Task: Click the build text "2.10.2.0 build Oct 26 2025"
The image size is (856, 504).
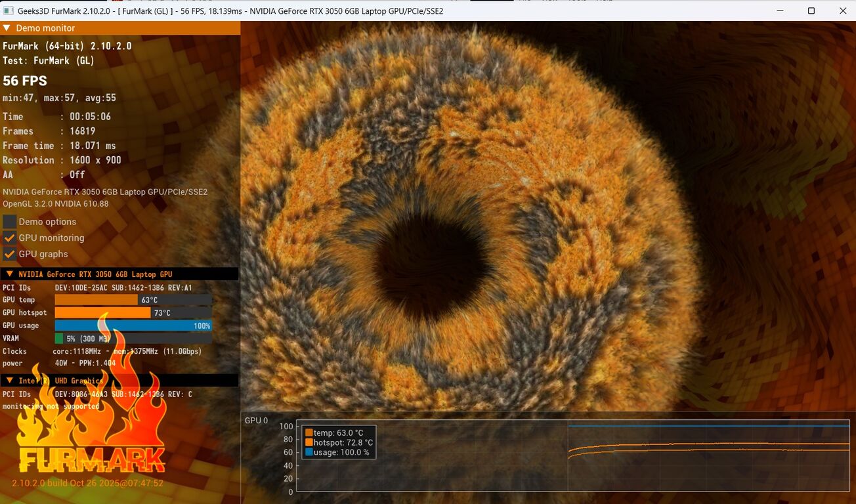Action: pyautogui.click(x=87, y=483)
